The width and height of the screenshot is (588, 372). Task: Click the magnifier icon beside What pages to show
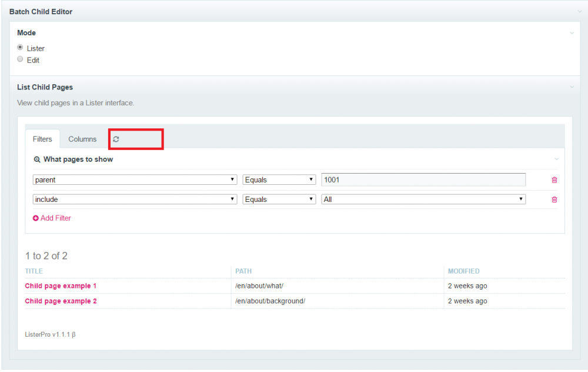point(37,160)
